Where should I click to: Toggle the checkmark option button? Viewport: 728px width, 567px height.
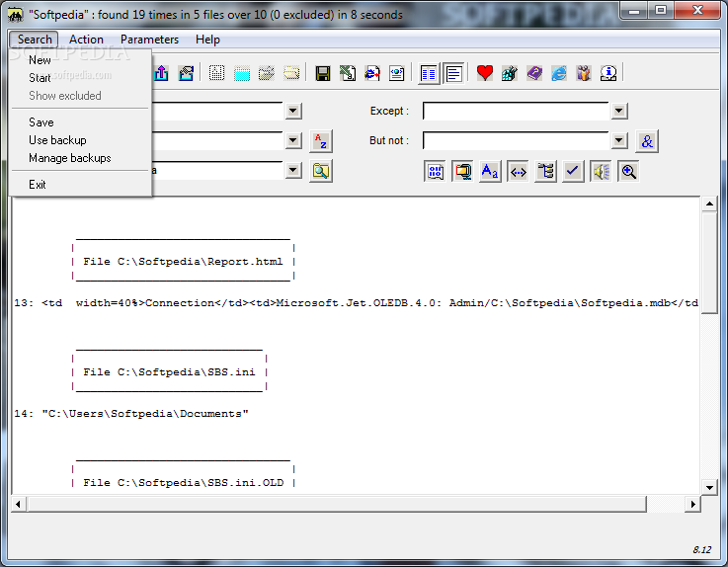coord(573,172)
